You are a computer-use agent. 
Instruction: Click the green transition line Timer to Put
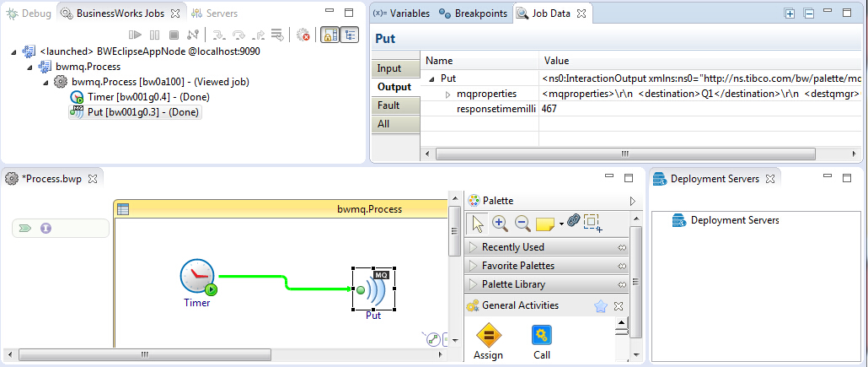285,282
